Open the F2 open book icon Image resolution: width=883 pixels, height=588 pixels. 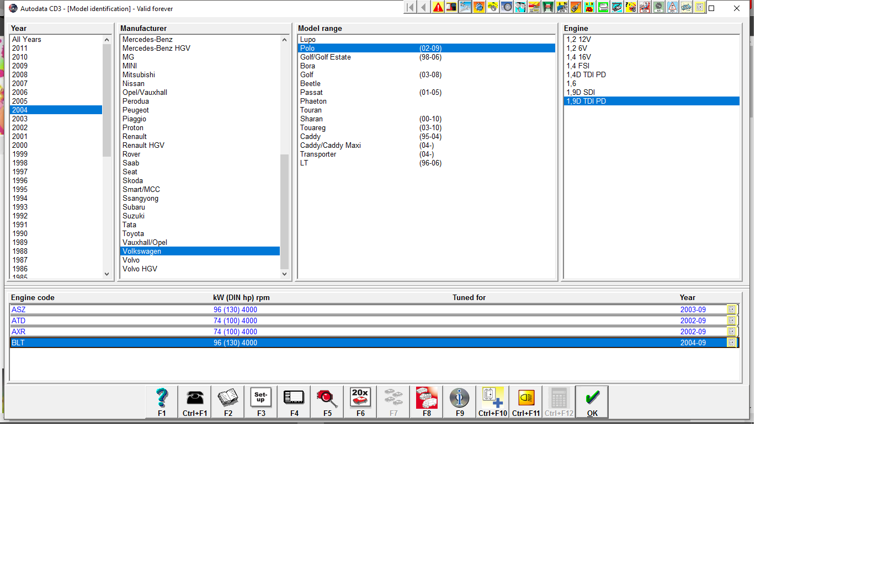228,402
